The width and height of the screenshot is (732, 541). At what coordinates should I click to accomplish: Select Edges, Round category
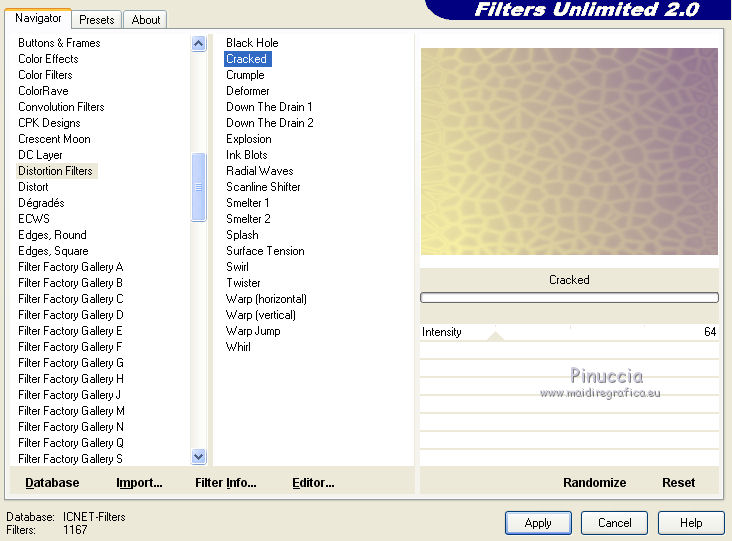52,235
